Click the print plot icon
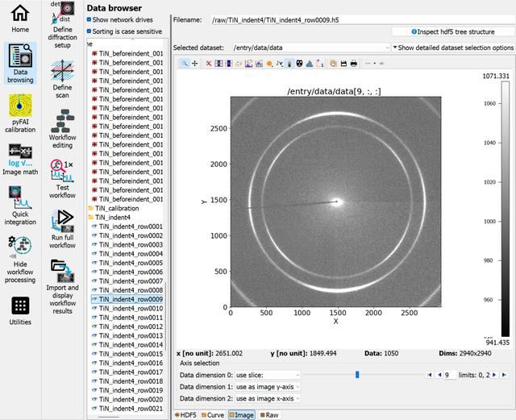This screenshot has height=420, width=516. [x=354, y=63]
